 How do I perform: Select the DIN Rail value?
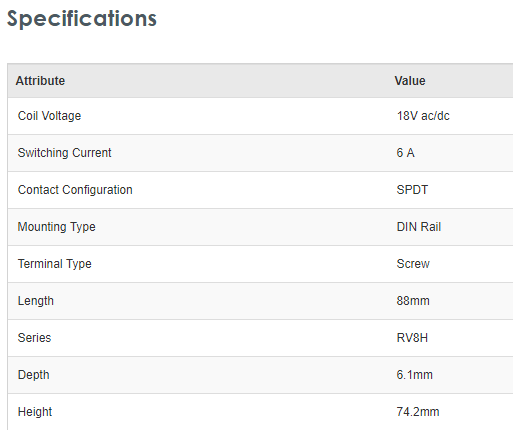click(419, 227)
